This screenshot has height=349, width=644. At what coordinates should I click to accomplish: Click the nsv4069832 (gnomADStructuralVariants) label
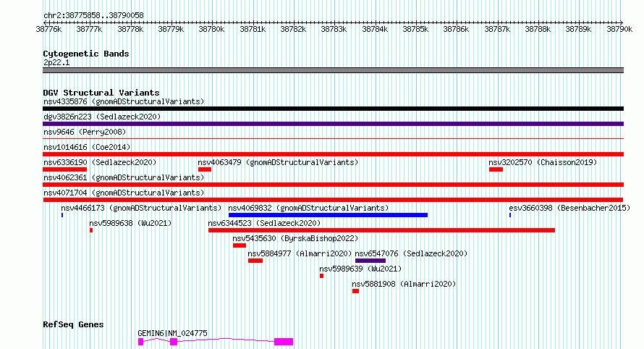[308, 208]
